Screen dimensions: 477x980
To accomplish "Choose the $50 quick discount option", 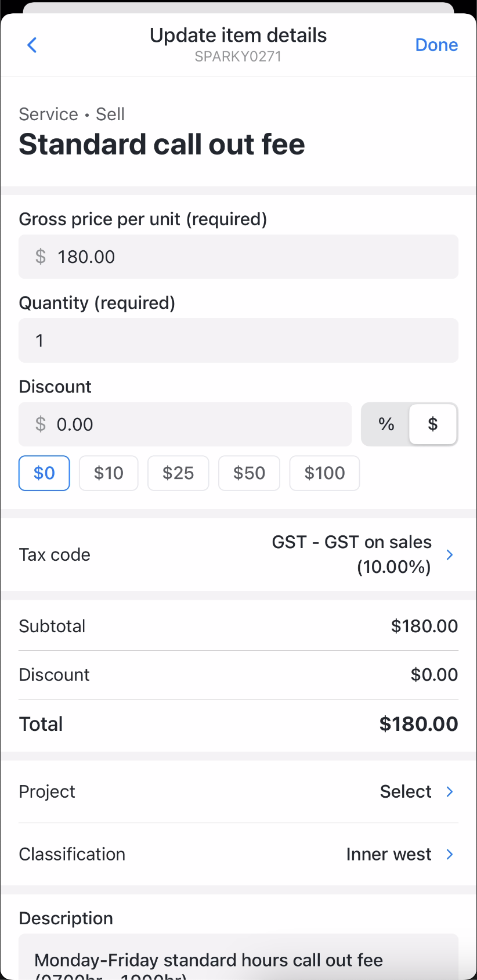I will [249, 473].
